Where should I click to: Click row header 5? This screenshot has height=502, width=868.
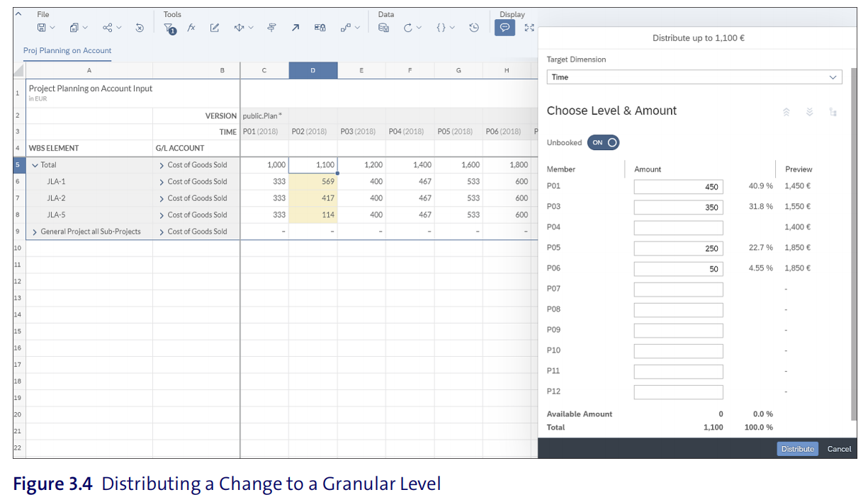18,165
